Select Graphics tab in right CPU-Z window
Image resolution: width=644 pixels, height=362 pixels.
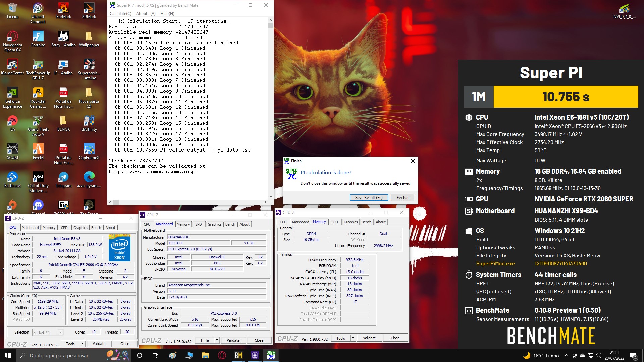(x=351, y=222)
